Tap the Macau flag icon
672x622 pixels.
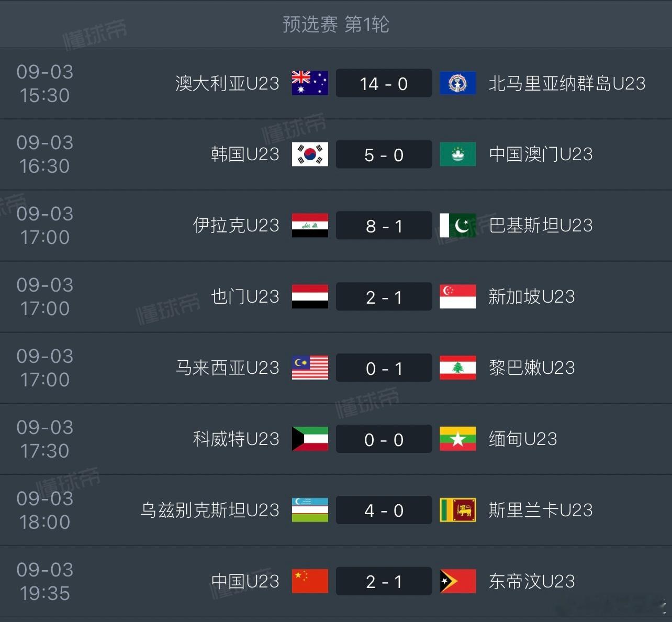click(458, 154)
